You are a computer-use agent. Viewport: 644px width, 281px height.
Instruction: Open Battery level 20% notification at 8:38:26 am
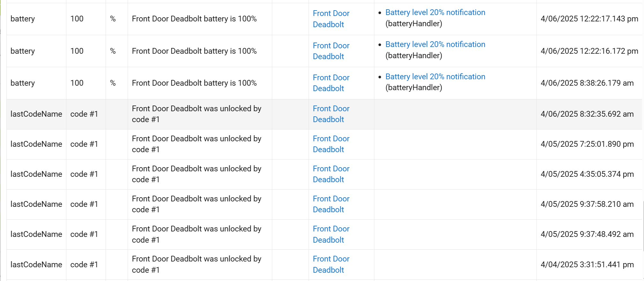[435, 77]
